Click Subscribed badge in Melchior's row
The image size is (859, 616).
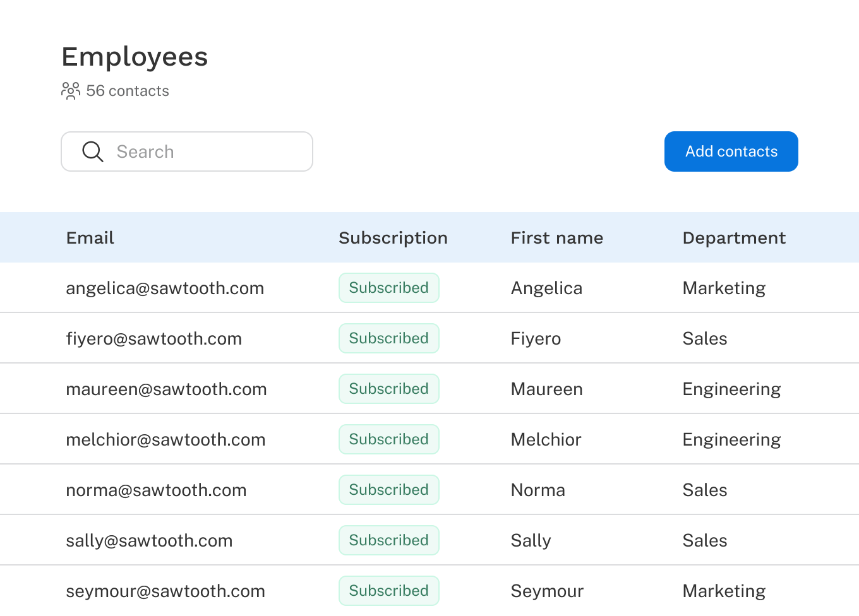pyautogui.click(x=389, y=439)
